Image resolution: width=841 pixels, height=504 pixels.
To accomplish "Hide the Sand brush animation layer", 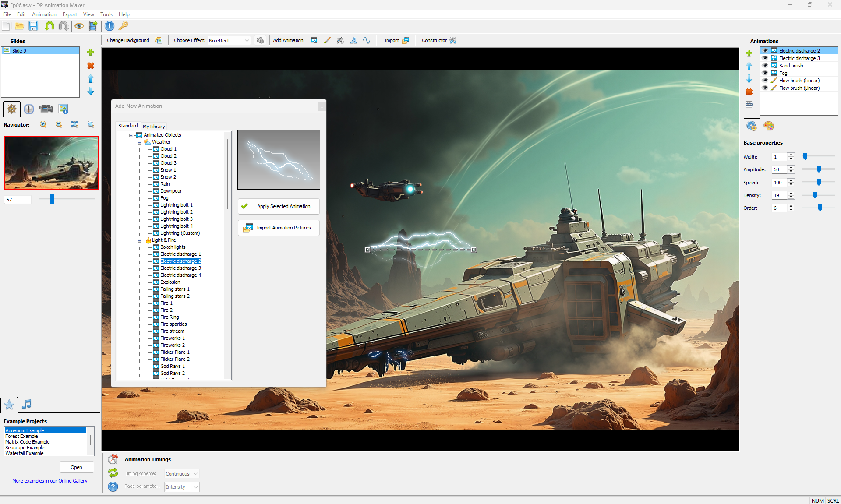I will point(765,66).
